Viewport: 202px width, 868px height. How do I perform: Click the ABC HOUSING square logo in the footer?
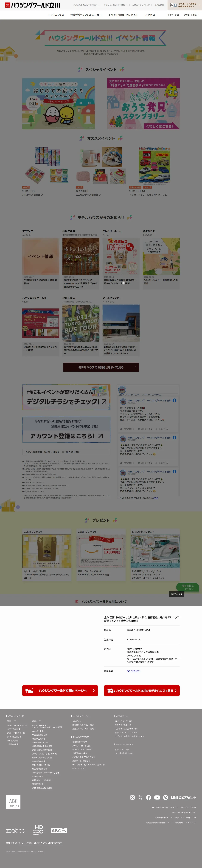14,802
